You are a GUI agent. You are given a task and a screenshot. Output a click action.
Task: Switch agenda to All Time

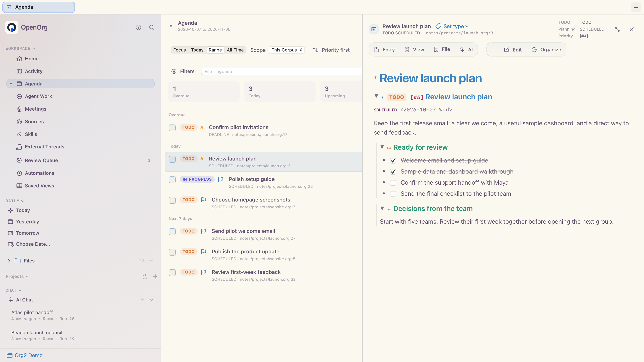click(235, 50)
